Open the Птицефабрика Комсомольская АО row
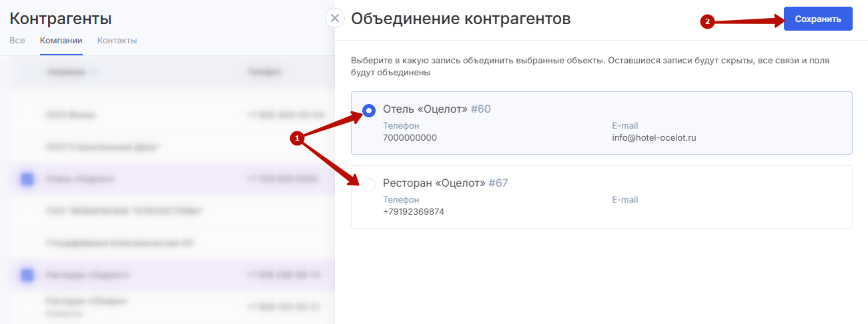Viewport: 868px width, 324px height. [120, 243]
